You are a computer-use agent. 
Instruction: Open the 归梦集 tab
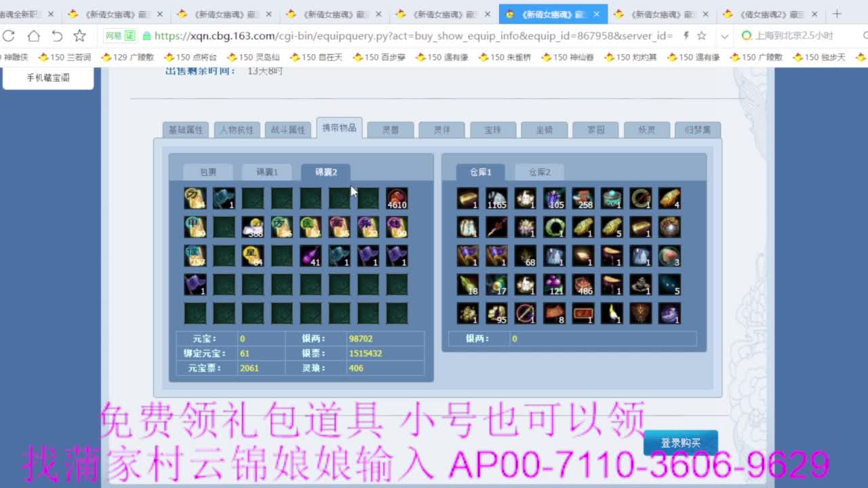698,129
